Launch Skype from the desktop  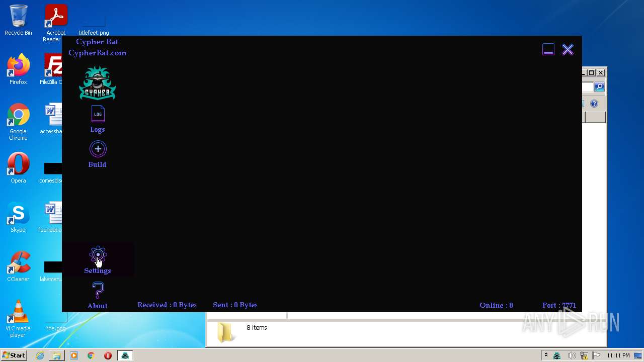(18, 217)
